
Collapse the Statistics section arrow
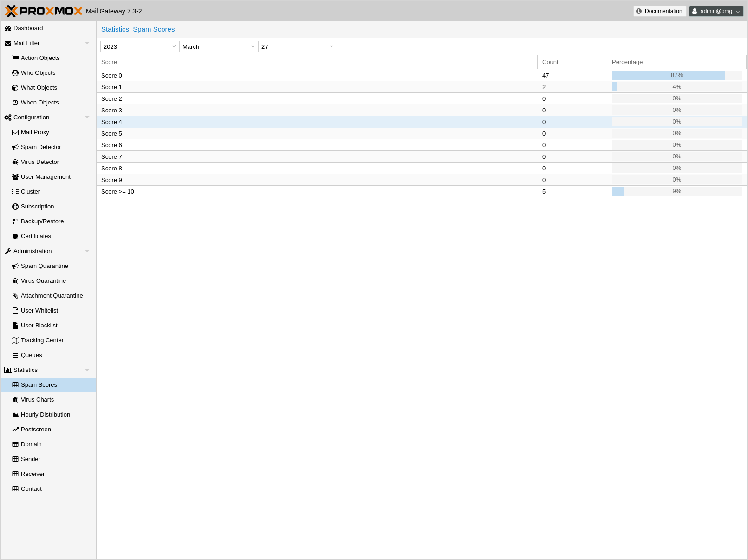tap(87, 370)
